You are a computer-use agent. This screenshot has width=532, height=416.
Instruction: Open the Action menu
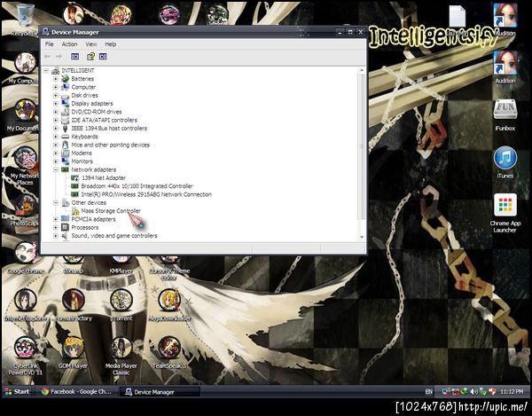pyautogui.click(x=69, y=44)
